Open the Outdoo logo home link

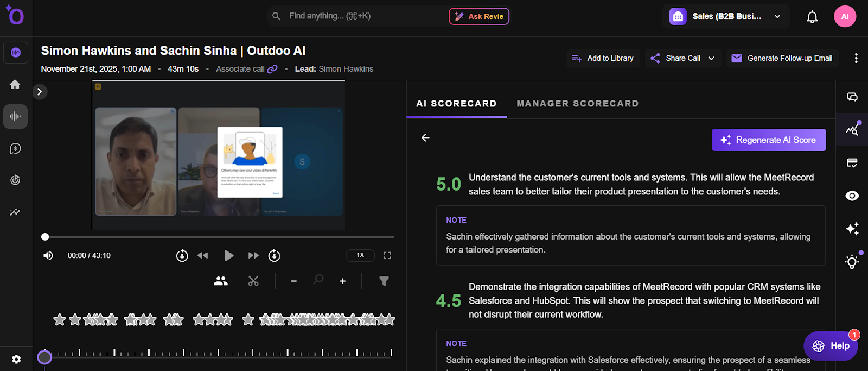point(15,15)
